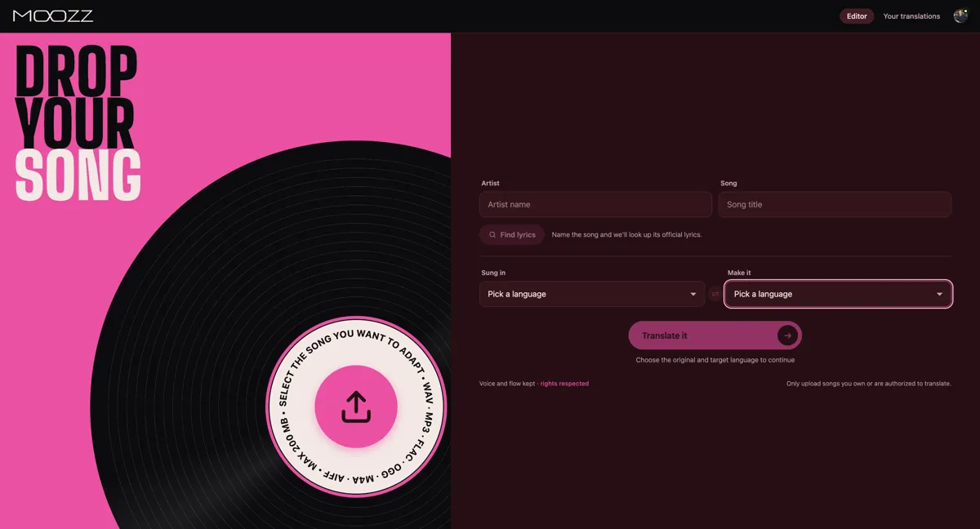Image resolution: width=980 pixels, height=529 pixels.
Task: Click the Song label
Action: pos(728,184)
